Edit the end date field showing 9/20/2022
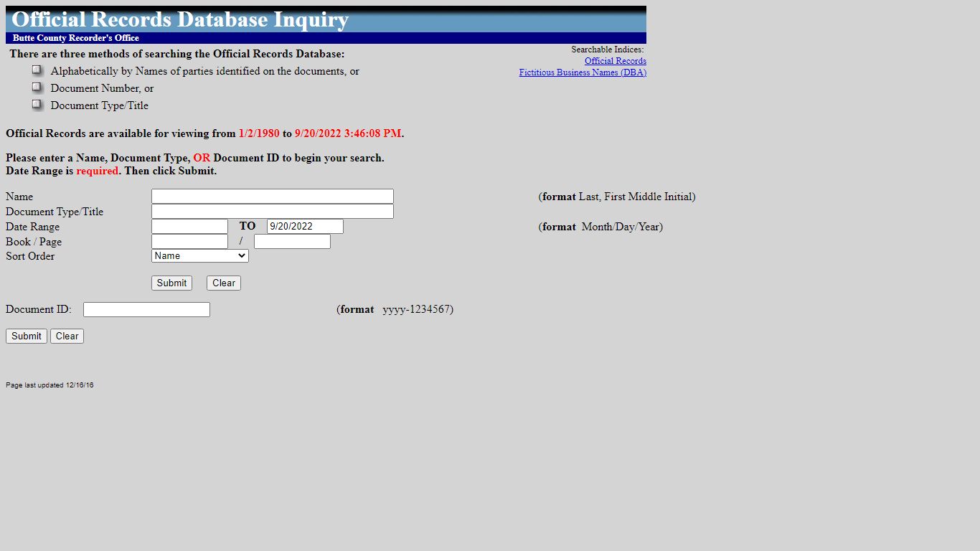Viewport: 980px width, 551px height. coord(305,227)
